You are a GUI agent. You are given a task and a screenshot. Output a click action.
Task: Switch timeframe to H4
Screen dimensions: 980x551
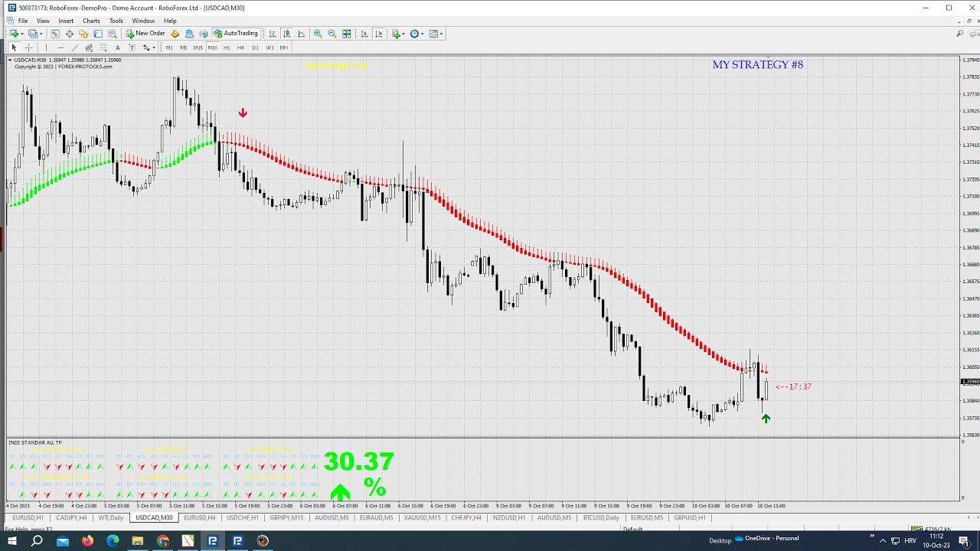point(240,47)
